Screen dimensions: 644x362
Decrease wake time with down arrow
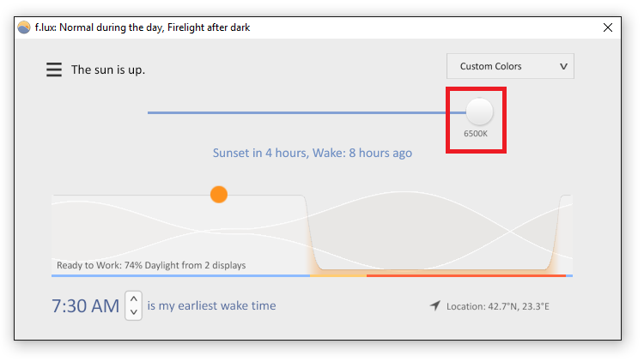pyautogui.click(x=133, y=312)
